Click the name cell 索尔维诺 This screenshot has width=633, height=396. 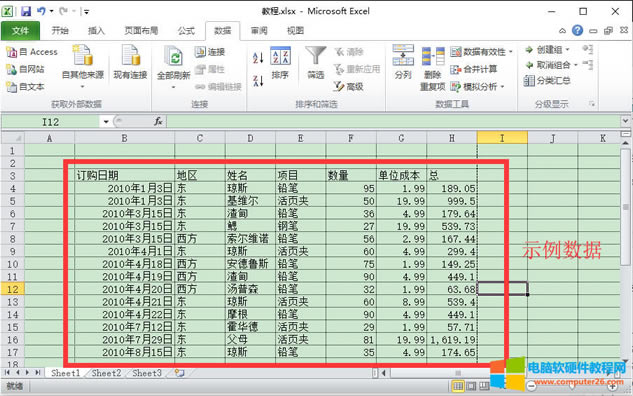coord(250,239)
